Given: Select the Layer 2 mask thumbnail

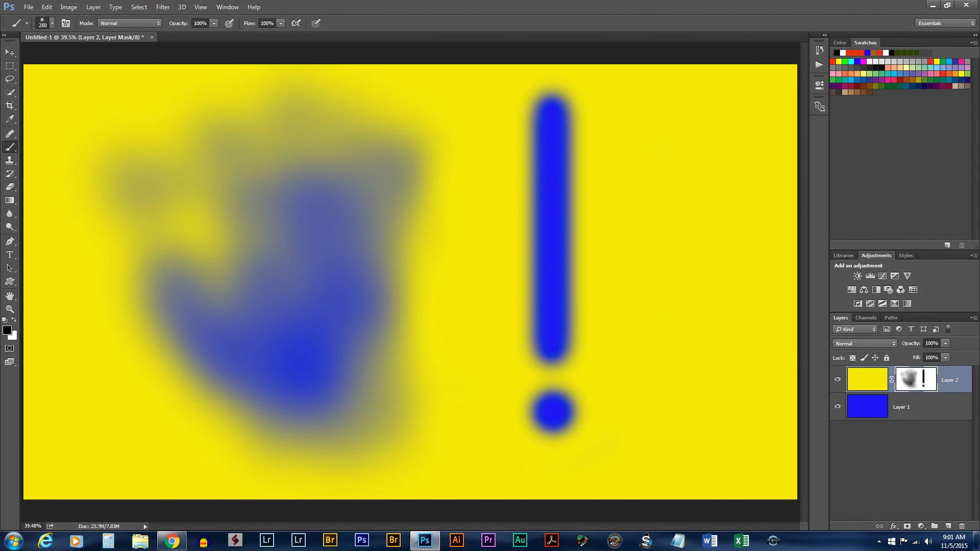Looking at the screenshot, I should (x=916, y=379).
